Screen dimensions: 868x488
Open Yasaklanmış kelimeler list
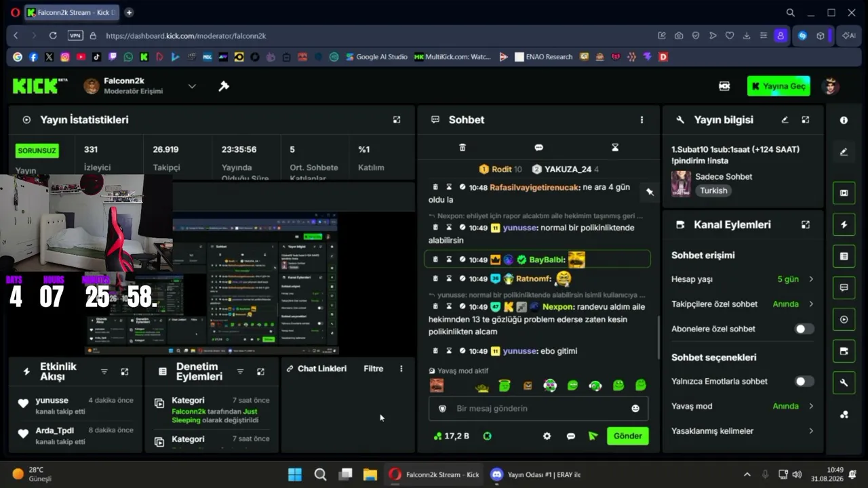pos(743,431)
